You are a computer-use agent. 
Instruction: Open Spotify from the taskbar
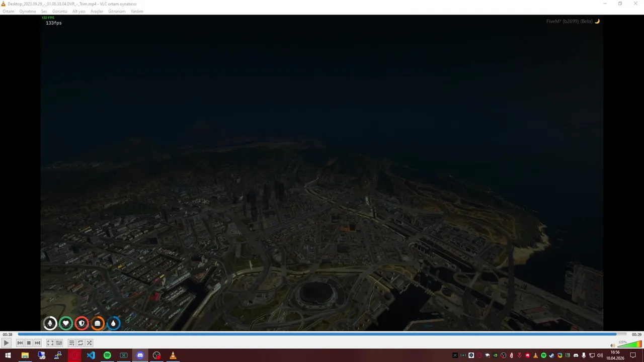(x=107, y=355)
